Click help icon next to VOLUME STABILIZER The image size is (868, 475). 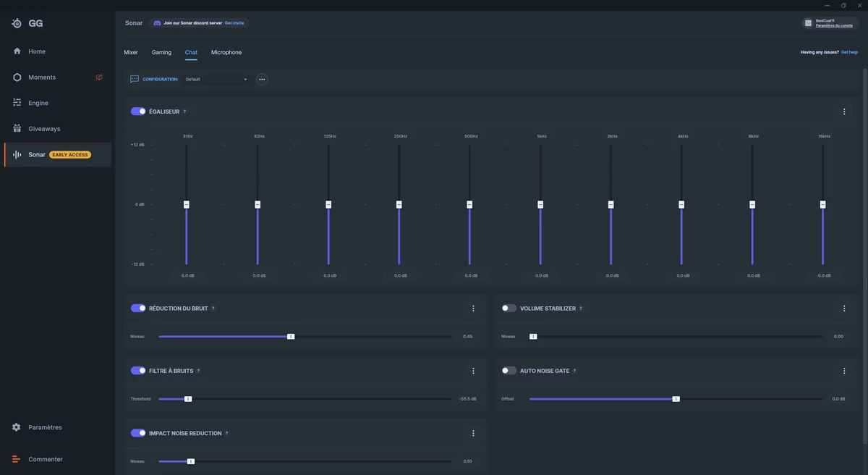click(581, 308)
